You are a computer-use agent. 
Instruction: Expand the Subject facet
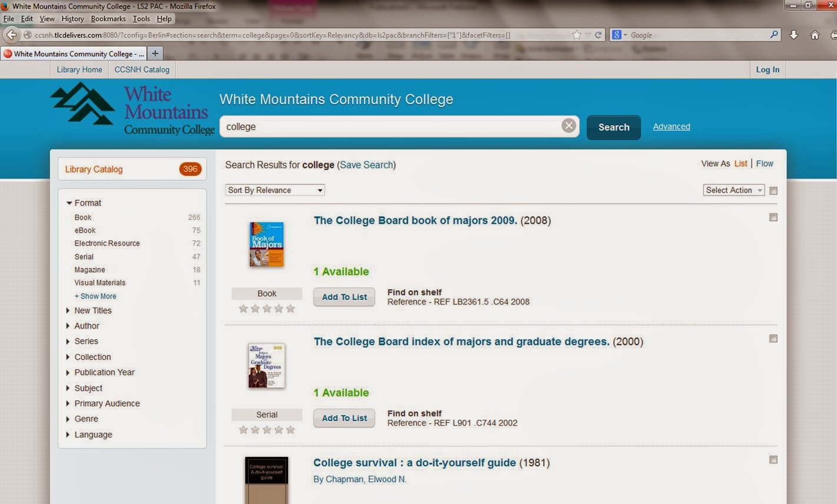click(x=84, y=388)
